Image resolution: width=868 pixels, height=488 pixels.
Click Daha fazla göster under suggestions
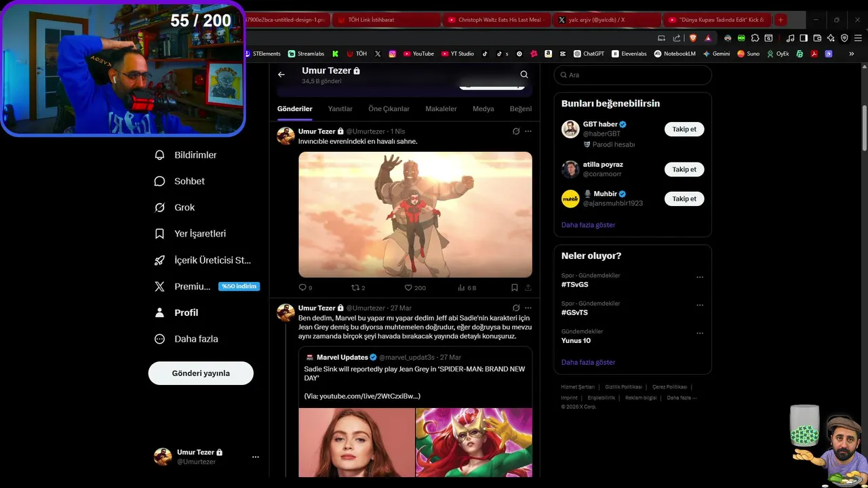pos(588,225)
